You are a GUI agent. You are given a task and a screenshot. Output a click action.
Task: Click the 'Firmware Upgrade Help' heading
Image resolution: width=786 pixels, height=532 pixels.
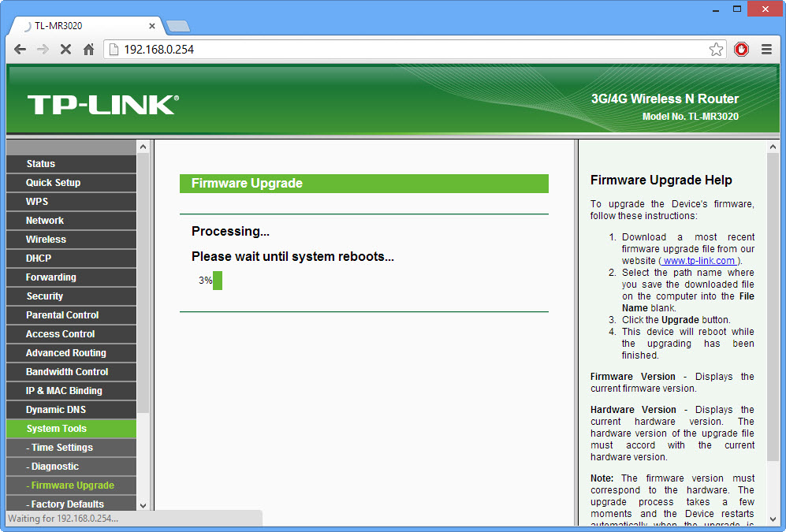coord(661,180)
